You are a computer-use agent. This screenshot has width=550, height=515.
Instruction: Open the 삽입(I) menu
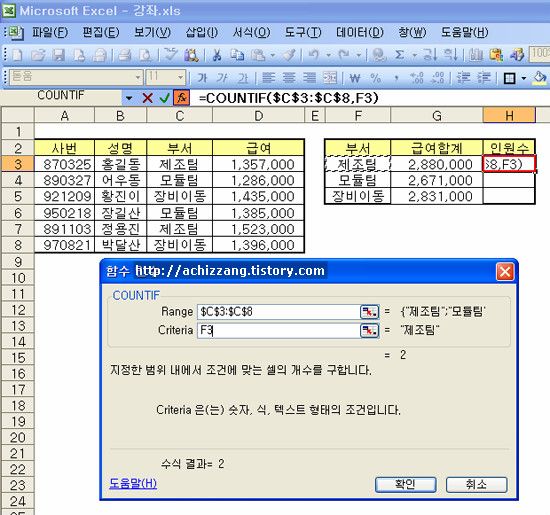202,32
